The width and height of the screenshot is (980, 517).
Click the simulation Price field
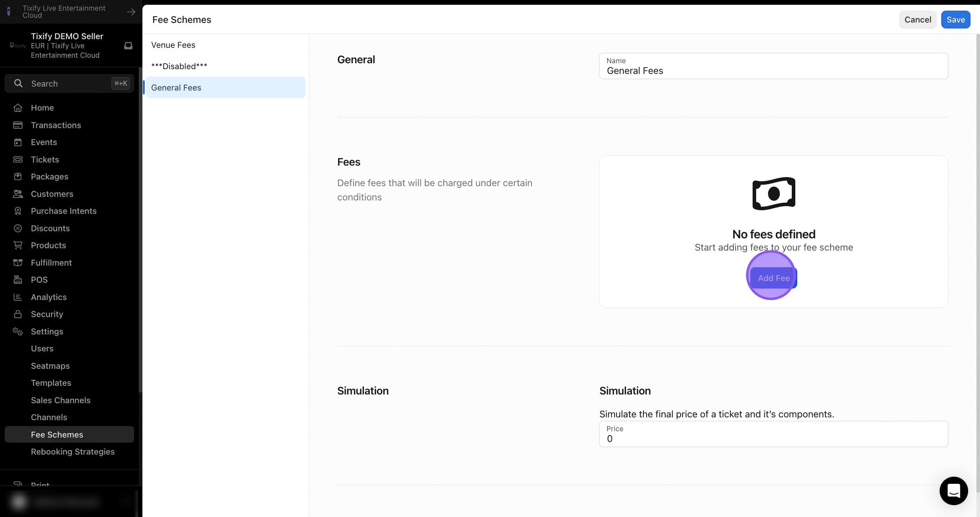[774, 434]
